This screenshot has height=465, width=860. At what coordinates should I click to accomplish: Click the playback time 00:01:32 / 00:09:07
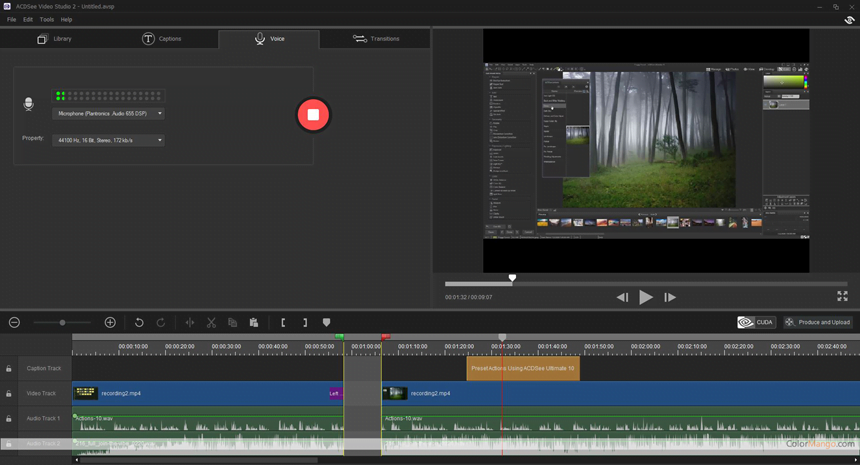click(x=468, y=297)
